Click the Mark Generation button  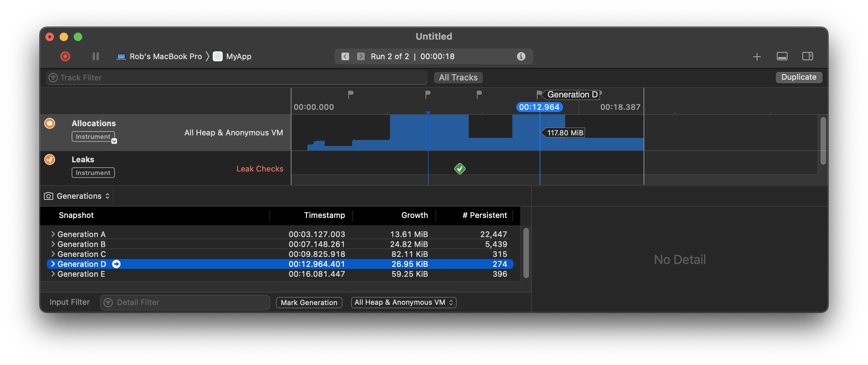(x=309, y=303)
